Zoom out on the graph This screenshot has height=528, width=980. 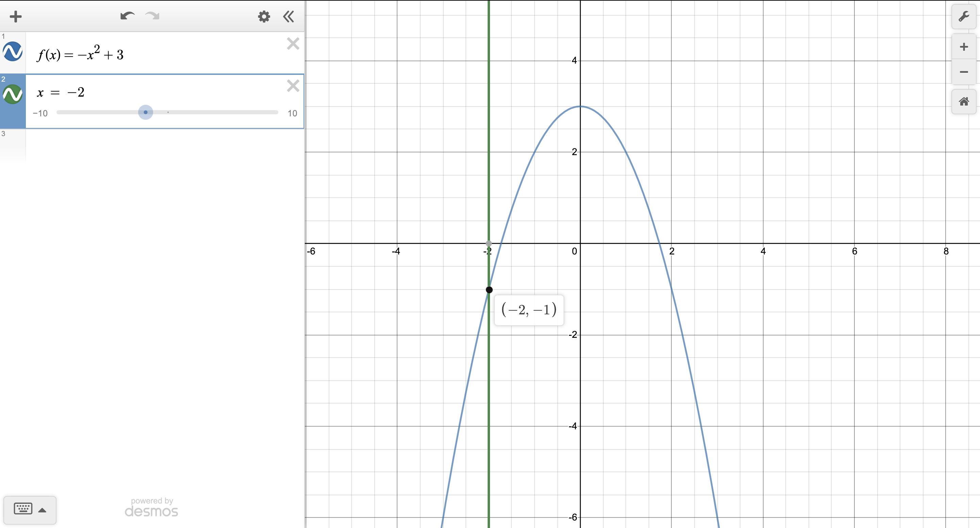(x=963, y=72)
